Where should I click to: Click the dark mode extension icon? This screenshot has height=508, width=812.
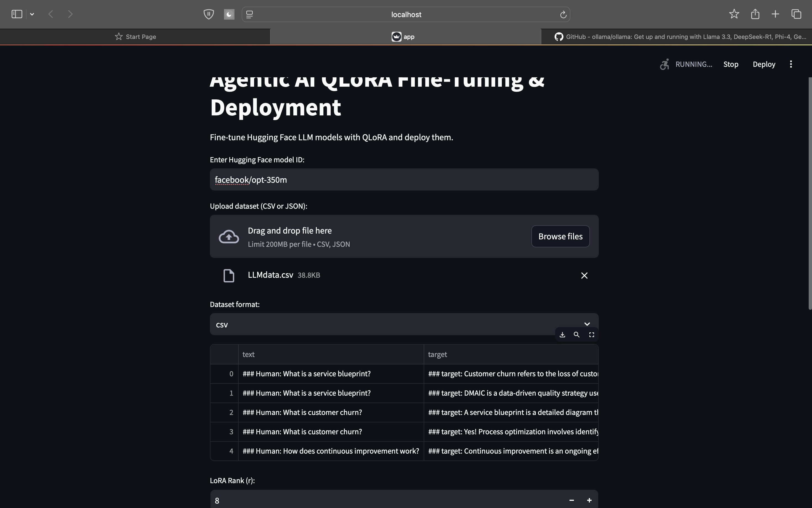229,14
